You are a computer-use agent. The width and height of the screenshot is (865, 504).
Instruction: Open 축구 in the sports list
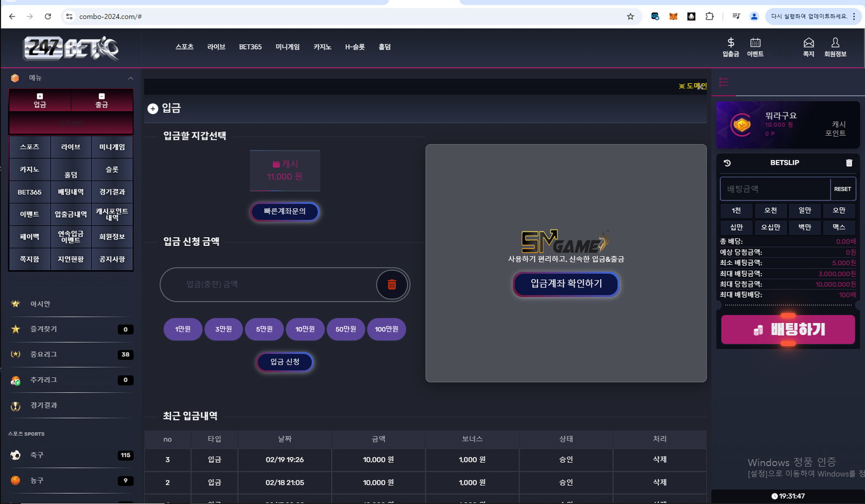(37, 455)
